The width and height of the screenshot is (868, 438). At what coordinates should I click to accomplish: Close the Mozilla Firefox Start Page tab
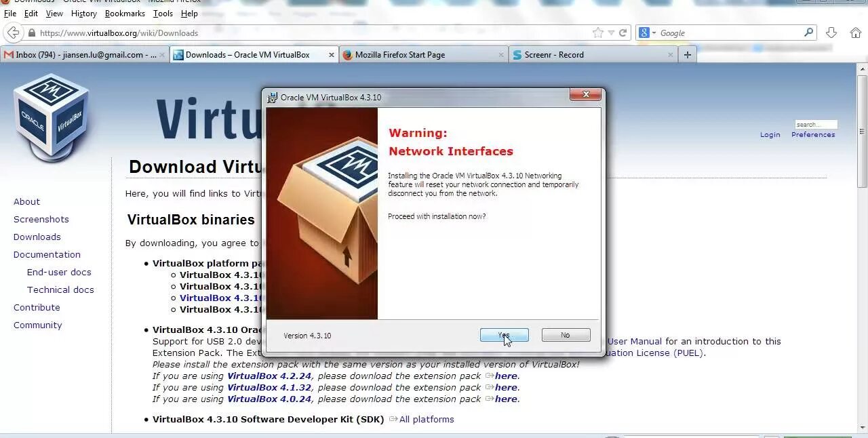[x=501, y=55]
